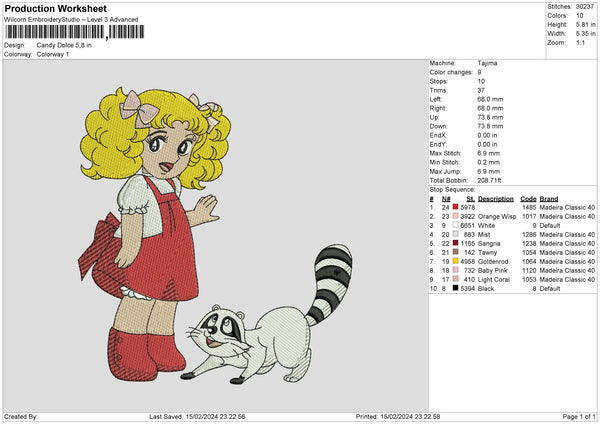The height and width of the screenshot is (424, 600).
Task: Click 'Printed: 15/02/2024 23.22.58' footer text
Action: (398, 416)
